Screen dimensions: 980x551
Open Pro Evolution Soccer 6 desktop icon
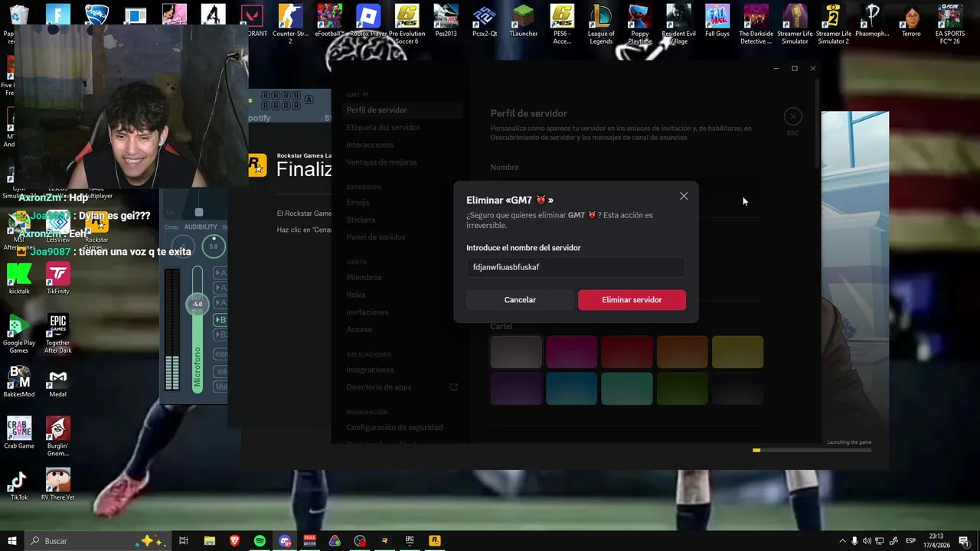[407, 24]
